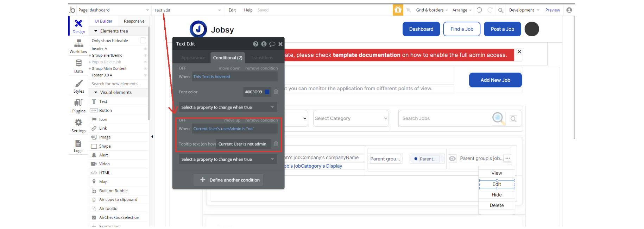Click Define another condition button
Image resolution: width=644 pixels, height=229 pixels.
[228, 180]
